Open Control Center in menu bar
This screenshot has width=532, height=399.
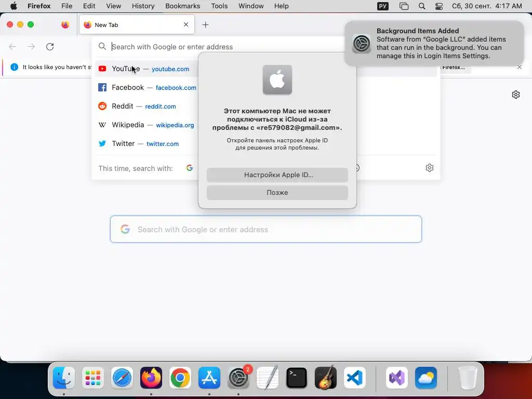click(439, 6)
